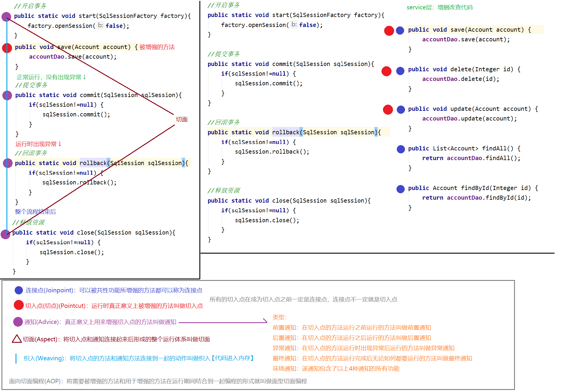Click the purple dot beside the left rollback method
Screen dimensions: 573x392
pyautogui.click(x=8, y=163)
